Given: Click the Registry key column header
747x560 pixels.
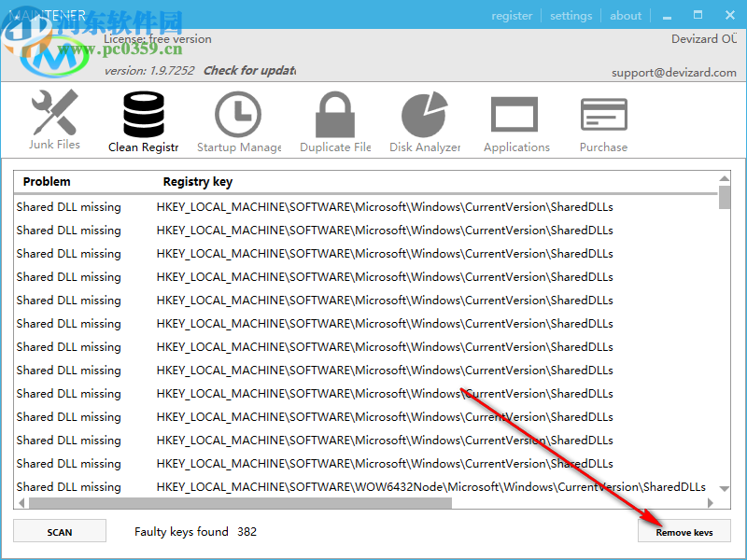Looking at the screenshot, I should point(198,181).
